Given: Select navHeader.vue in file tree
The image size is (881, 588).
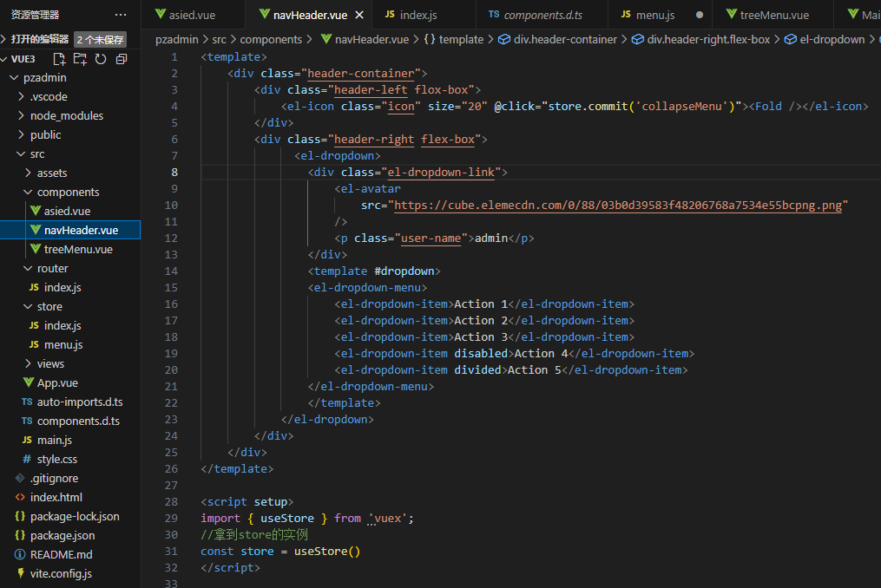Looking at the screenshot, I should pyautogui.click(x=70, y=230).
